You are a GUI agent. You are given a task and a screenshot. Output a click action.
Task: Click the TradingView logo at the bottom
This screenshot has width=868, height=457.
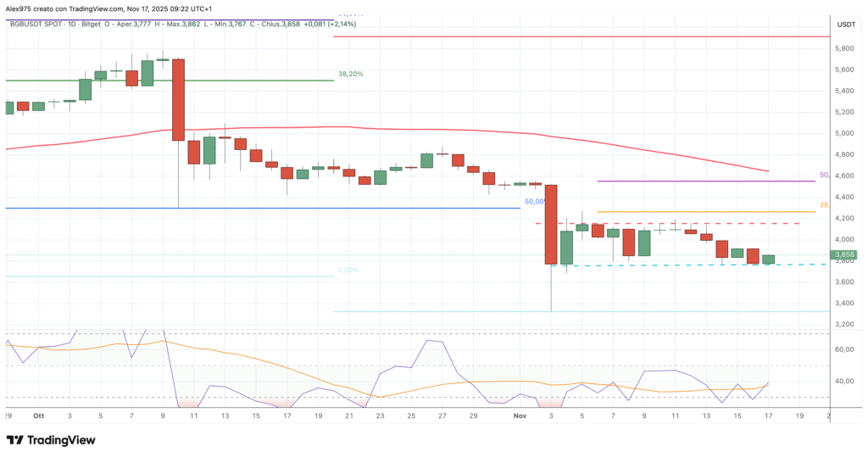tap(51, 440)
